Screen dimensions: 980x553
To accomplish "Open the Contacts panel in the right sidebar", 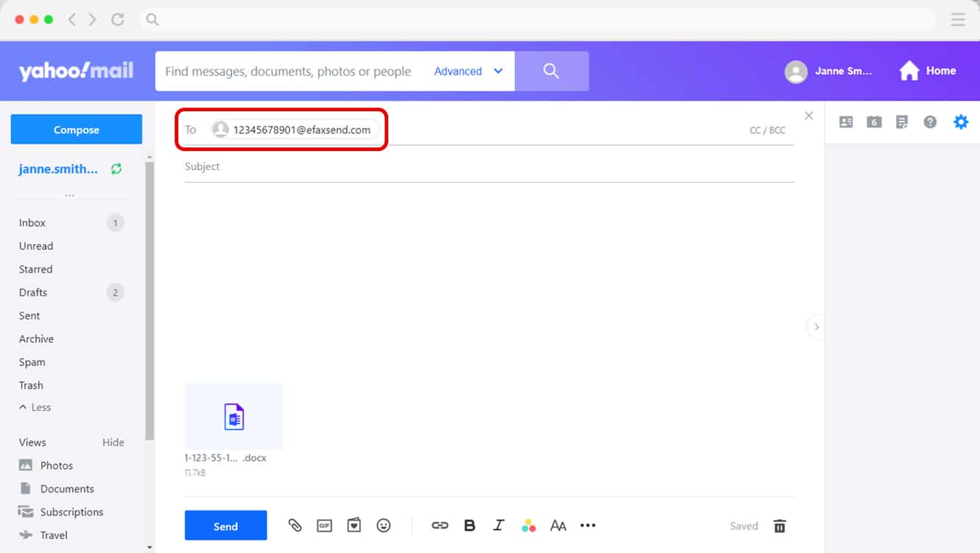I will [x=846, y=122].
